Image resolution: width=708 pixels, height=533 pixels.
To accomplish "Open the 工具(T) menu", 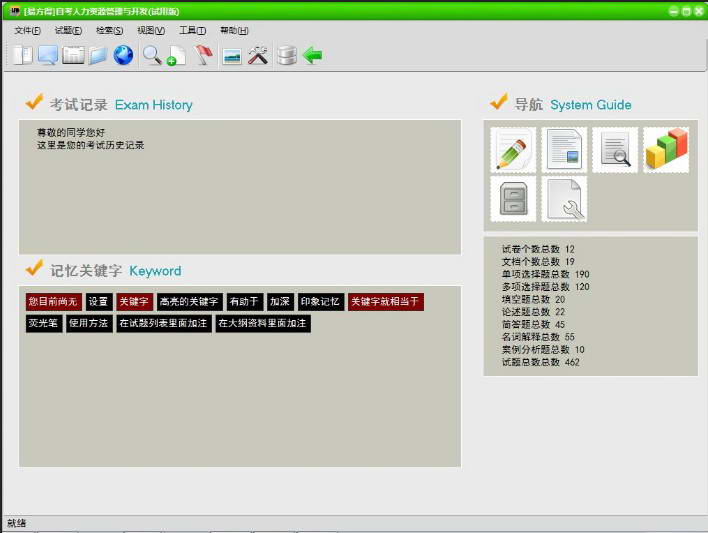I will [192, 30].
